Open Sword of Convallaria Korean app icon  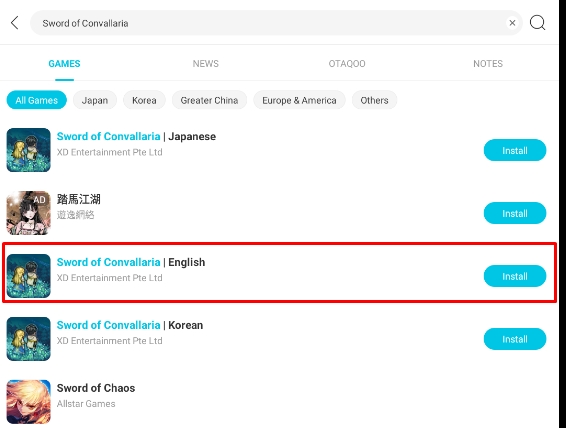point(29,339)
